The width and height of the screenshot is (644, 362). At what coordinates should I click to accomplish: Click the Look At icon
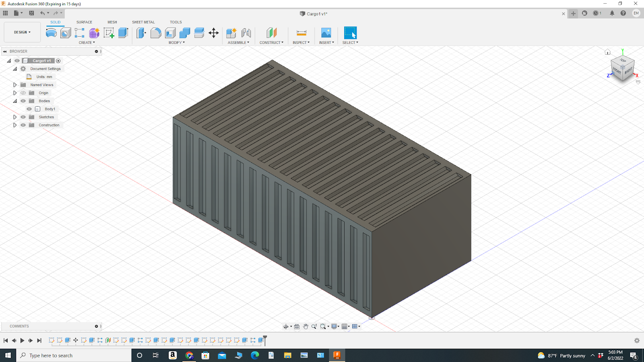297,327
